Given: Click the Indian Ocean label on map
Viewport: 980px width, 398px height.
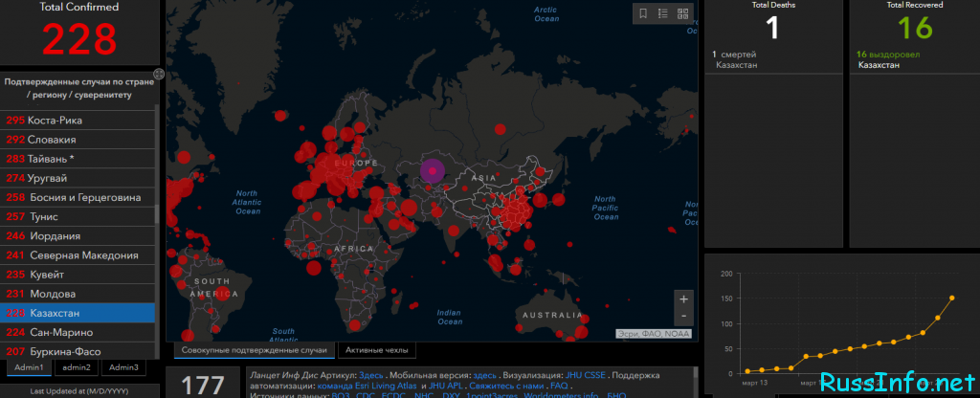Looking at the screenshot, I should 450,317.
